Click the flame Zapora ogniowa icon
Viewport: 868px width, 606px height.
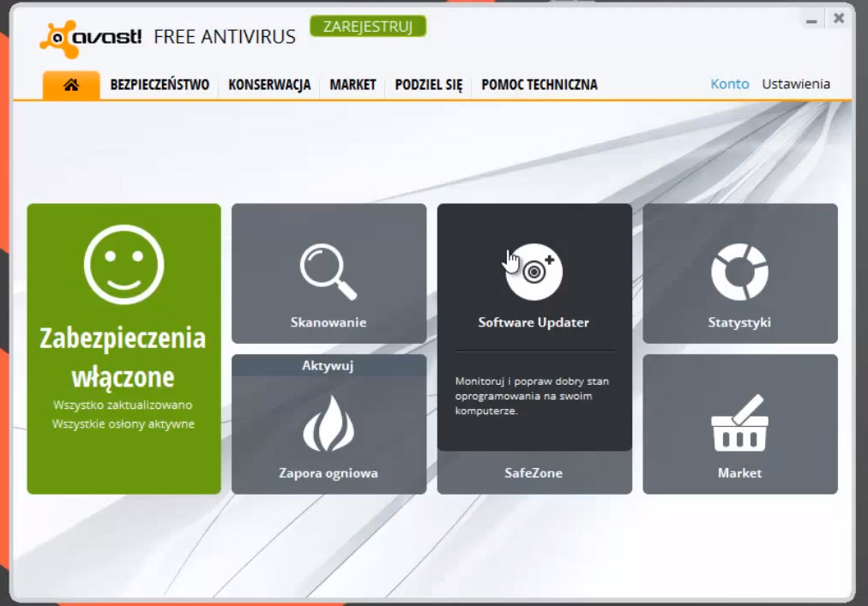click(329, 423)
